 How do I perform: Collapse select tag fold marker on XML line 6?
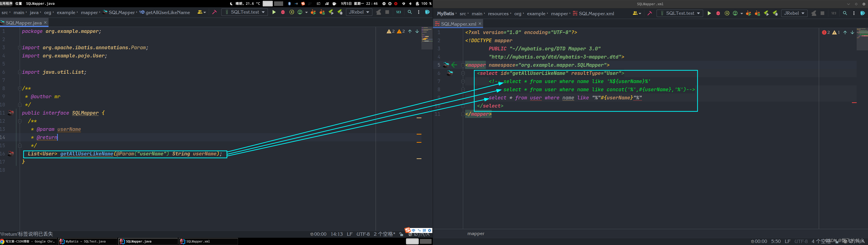(463, 73)
